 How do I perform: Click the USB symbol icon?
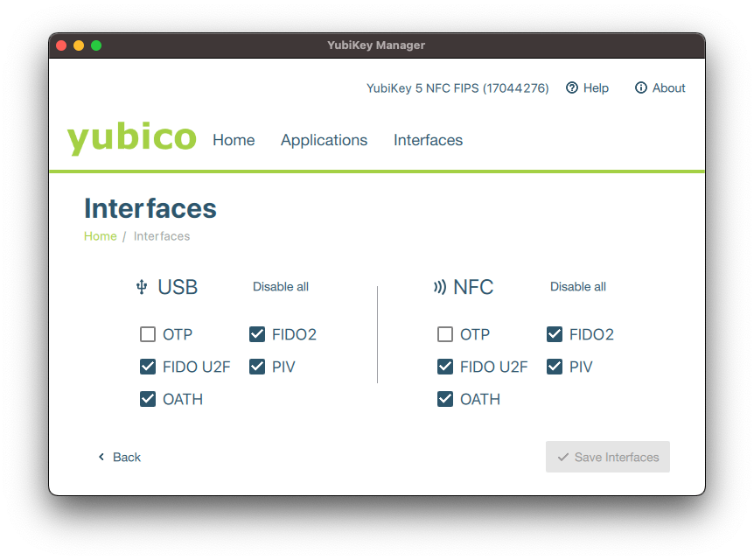[142, 287]
